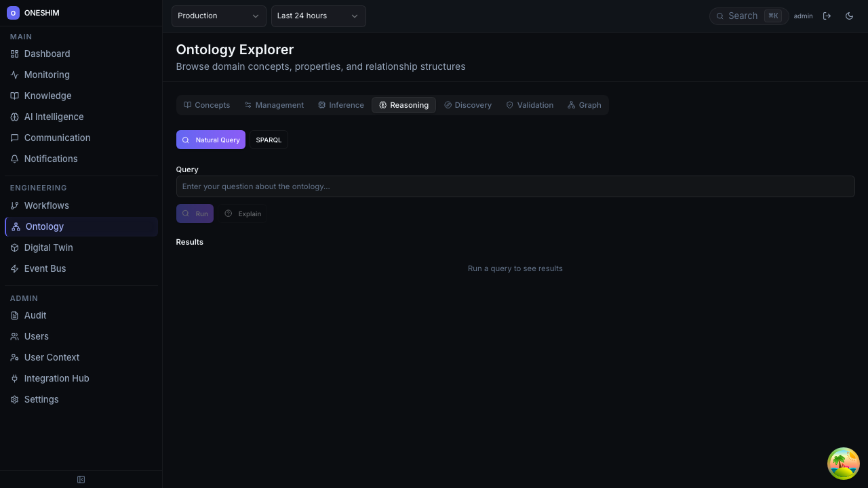Open Settings from the sidebar
The width and height of the screenshot is (868, 488).
tap(41, 399)
